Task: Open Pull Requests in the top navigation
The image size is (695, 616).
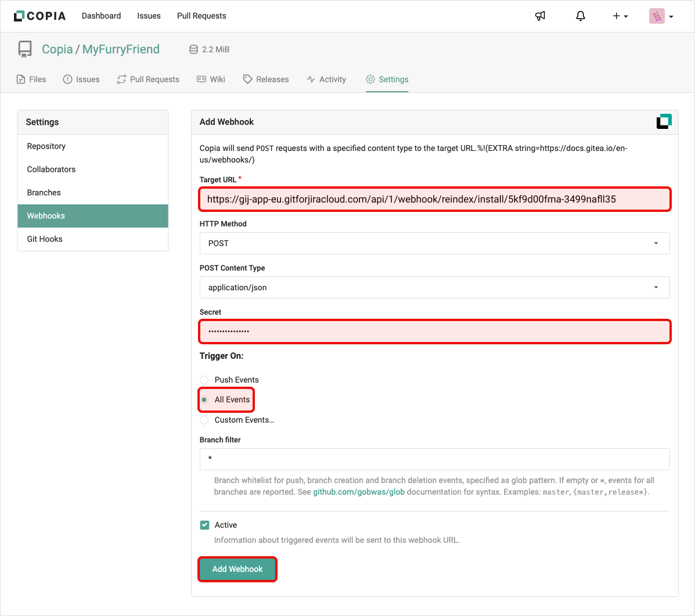Action: 201,16
